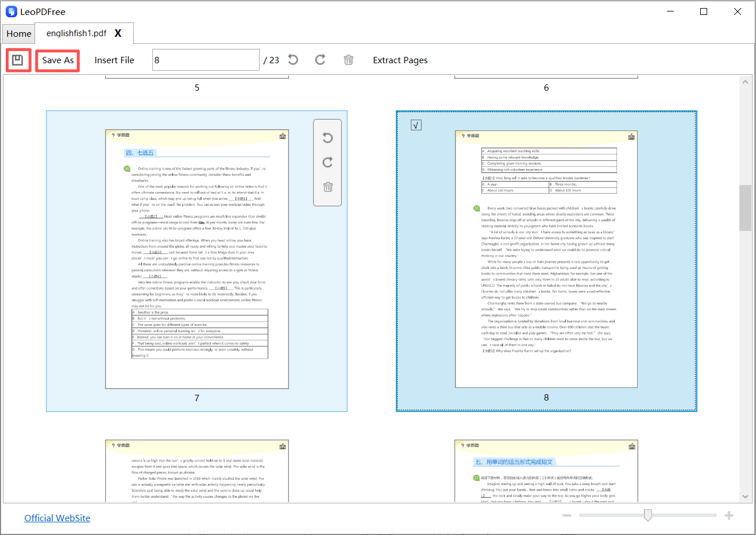Click the Save As button
The height and width of the screenshot is (535, 756).
pyautogui.click(x=57, y=60)
